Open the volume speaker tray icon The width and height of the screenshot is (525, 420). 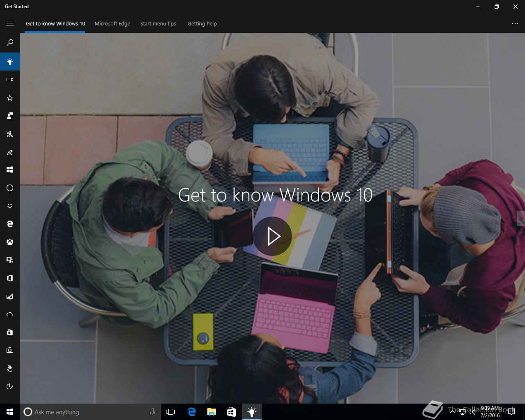point(472,412)
